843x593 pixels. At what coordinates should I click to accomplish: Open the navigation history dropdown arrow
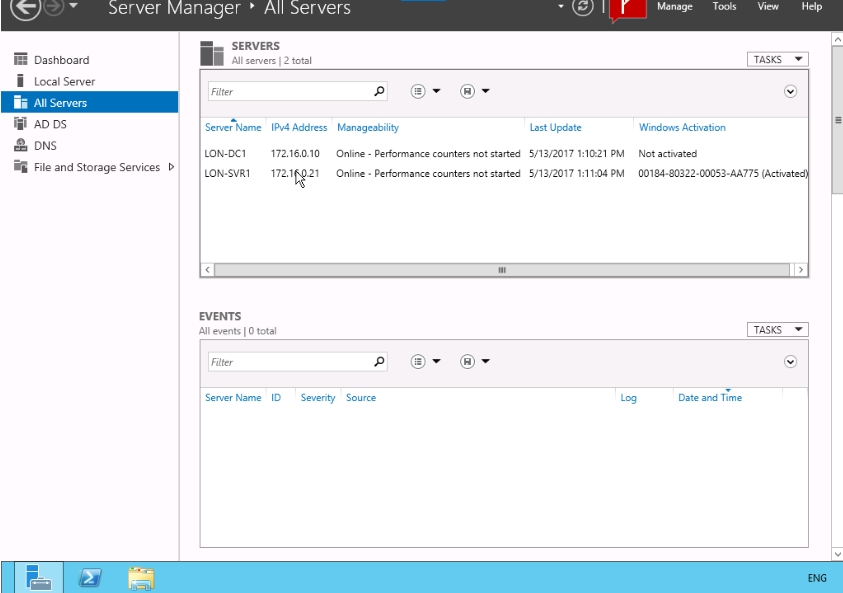click(x=73, y=5)
